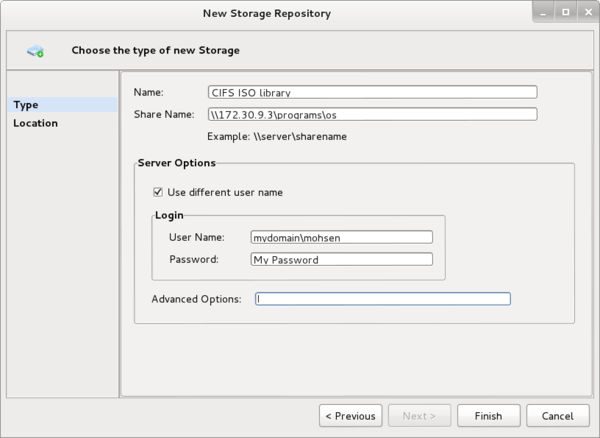Close the New Storage Repository window
This screenshot has width=600, height=438.
click(585, 13)
